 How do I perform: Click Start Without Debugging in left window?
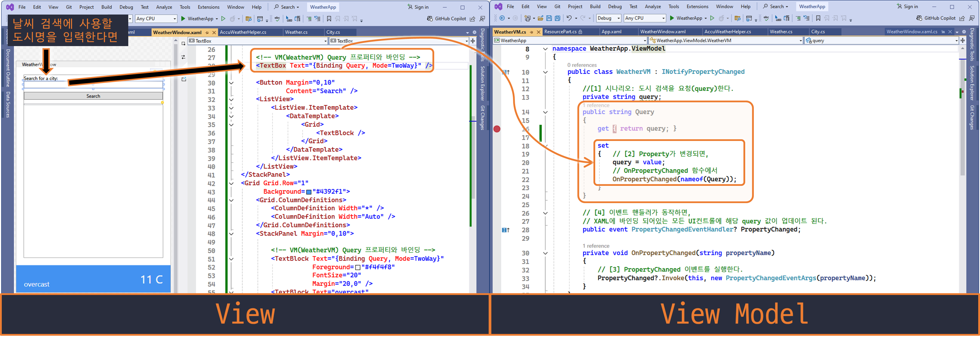pos(223,19)
